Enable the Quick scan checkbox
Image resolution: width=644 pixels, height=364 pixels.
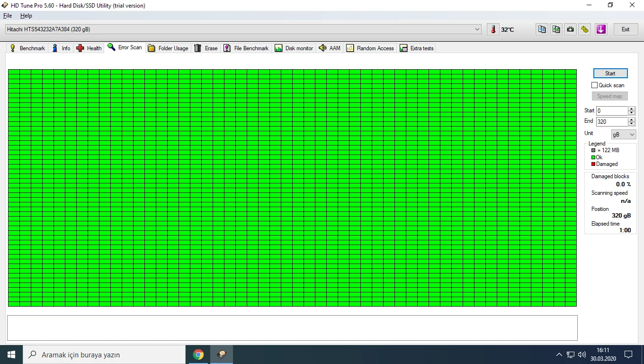click(x=595, y=85)
